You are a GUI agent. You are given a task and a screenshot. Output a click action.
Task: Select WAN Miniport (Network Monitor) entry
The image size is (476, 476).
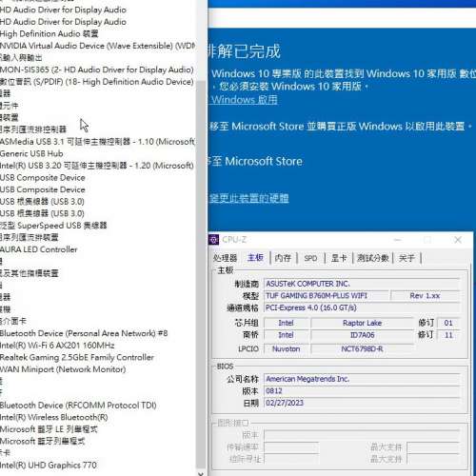(x=63, y=369)
